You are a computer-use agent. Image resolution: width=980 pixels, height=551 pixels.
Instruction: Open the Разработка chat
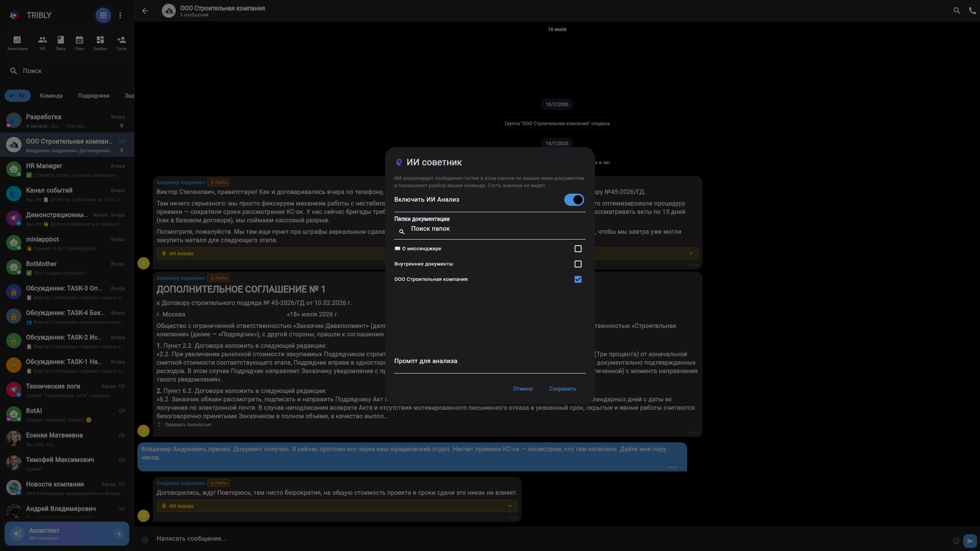67,121
